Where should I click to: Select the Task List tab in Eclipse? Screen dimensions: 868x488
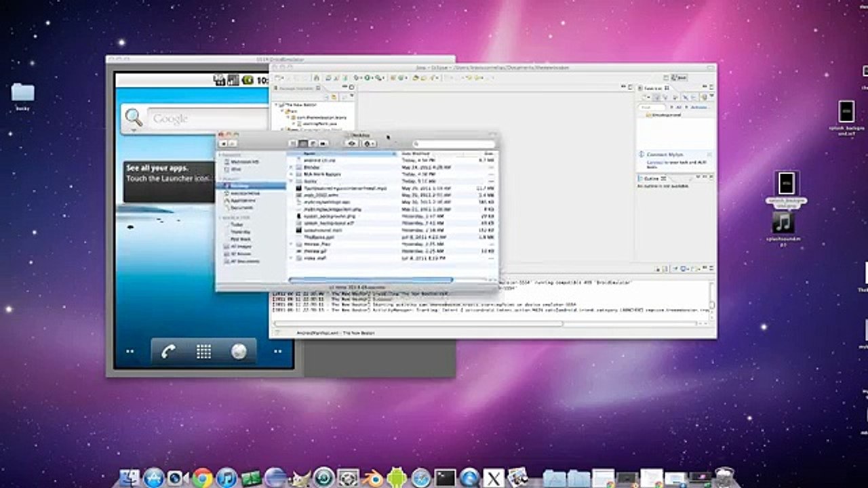654,88
